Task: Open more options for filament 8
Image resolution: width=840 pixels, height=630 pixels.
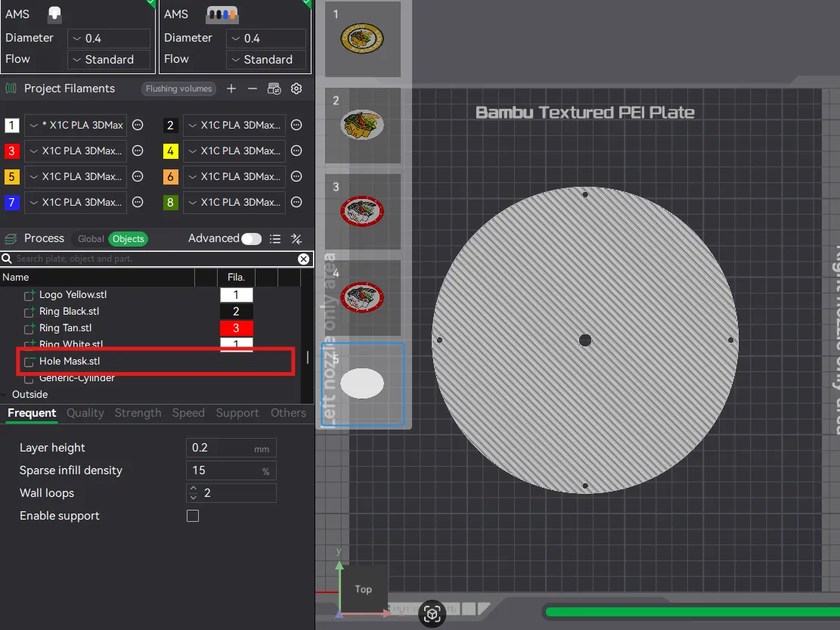Action: pos(296,203)
